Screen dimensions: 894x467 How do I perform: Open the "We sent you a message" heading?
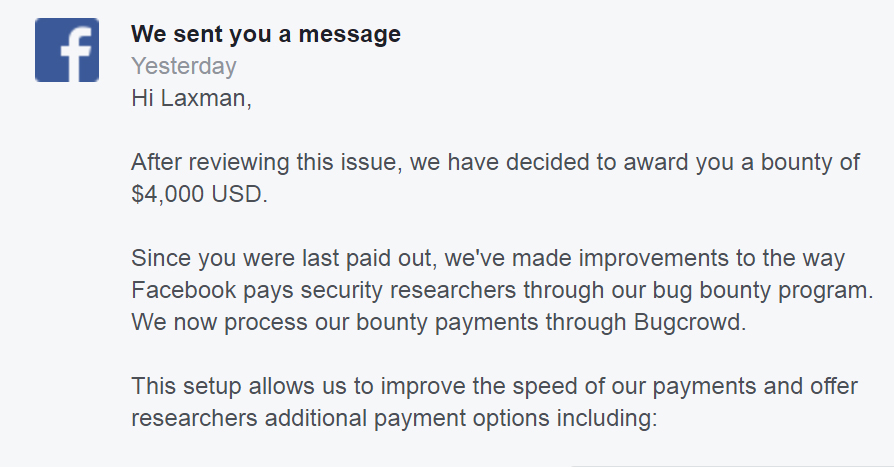[265, 34]
